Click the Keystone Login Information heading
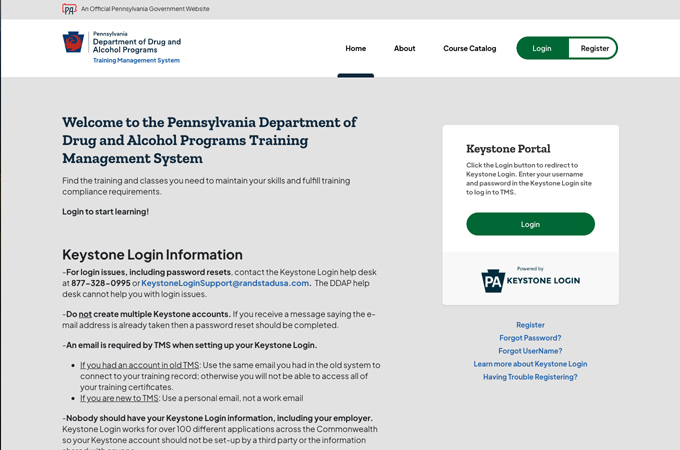Viewport: 680px width, 450px height. coord(152,254)
